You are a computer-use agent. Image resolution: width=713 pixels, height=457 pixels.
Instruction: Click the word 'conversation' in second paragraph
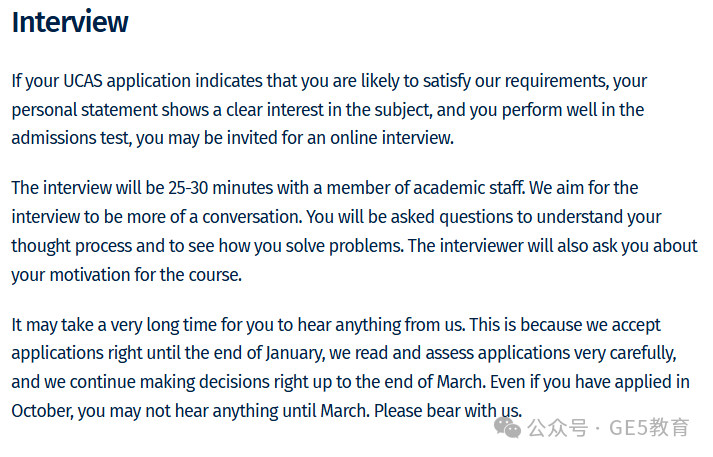(x=251, y=217)
